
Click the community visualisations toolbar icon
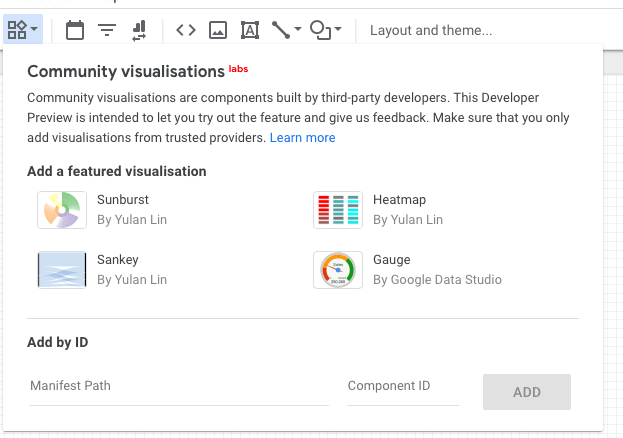coord(17,30)
